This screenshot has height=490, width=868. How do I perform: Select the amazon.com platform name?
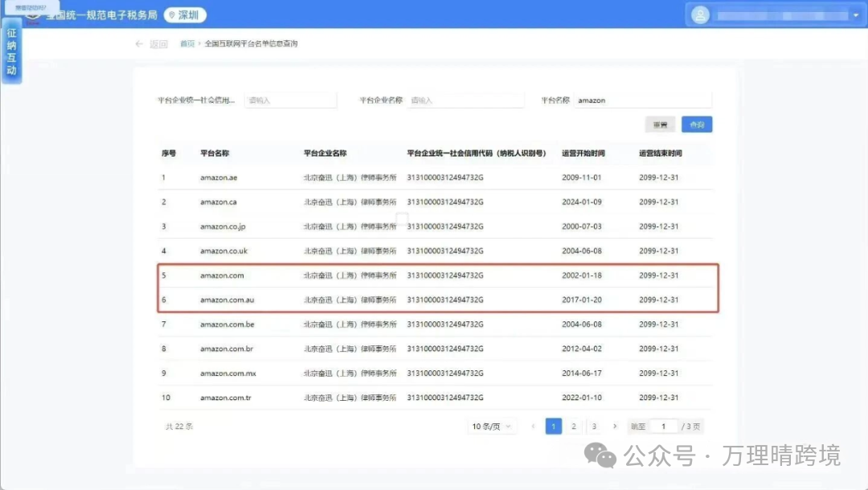pos(222,276)
